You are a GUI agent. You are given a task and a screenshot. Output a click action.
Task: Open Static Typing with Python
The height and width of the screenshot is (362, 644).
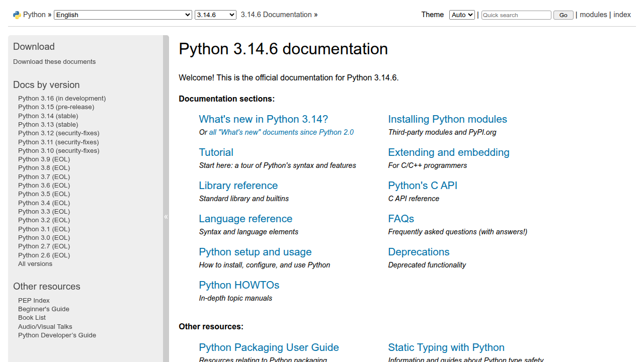[x=446, y=347]
